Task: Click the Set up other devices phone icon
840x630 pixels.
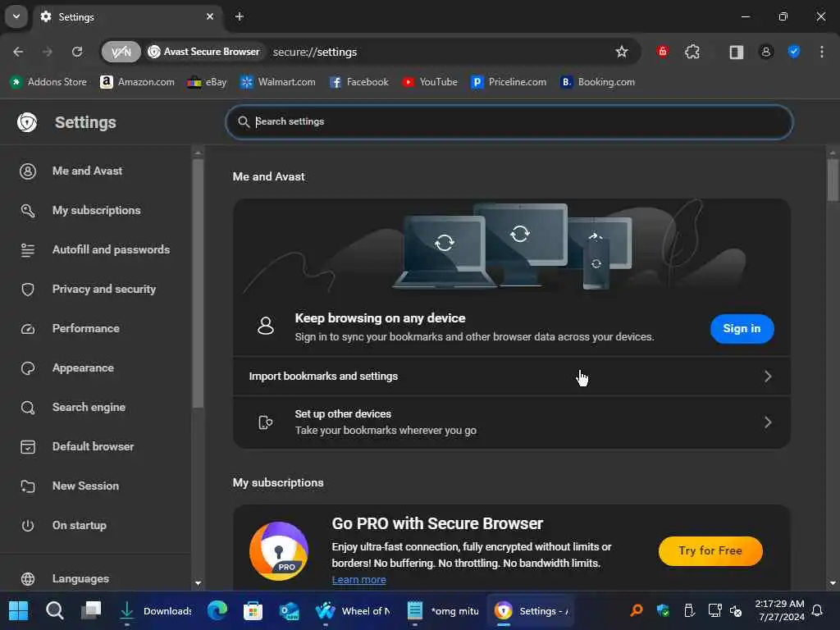Action: pos(265,422)
